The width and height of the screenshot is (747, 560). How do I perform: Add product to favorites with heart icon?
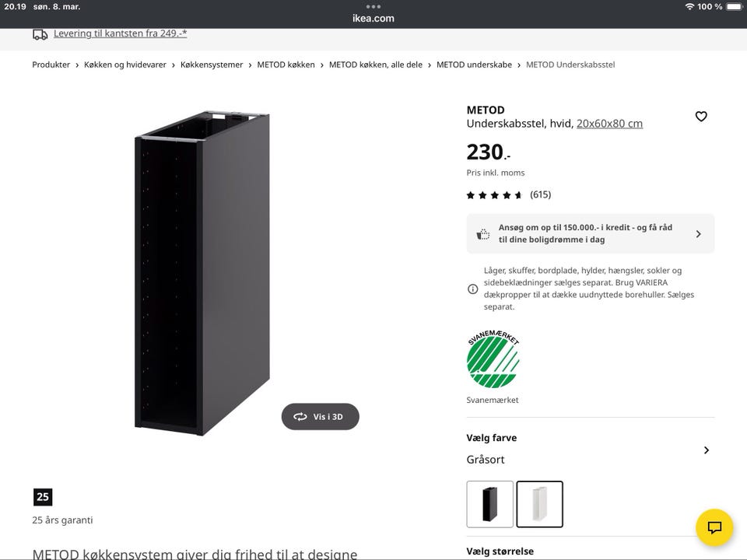(x=701, y=116)
